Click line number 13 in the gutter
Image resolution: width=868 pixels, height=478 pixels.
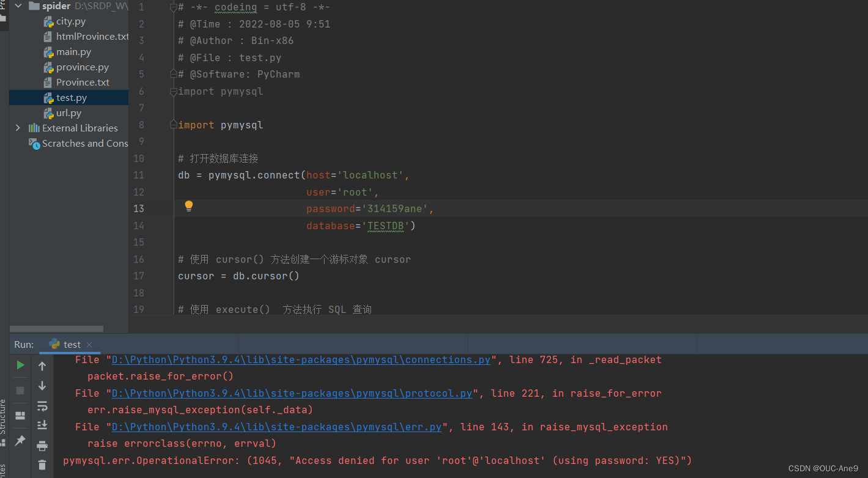coord(139,208)
